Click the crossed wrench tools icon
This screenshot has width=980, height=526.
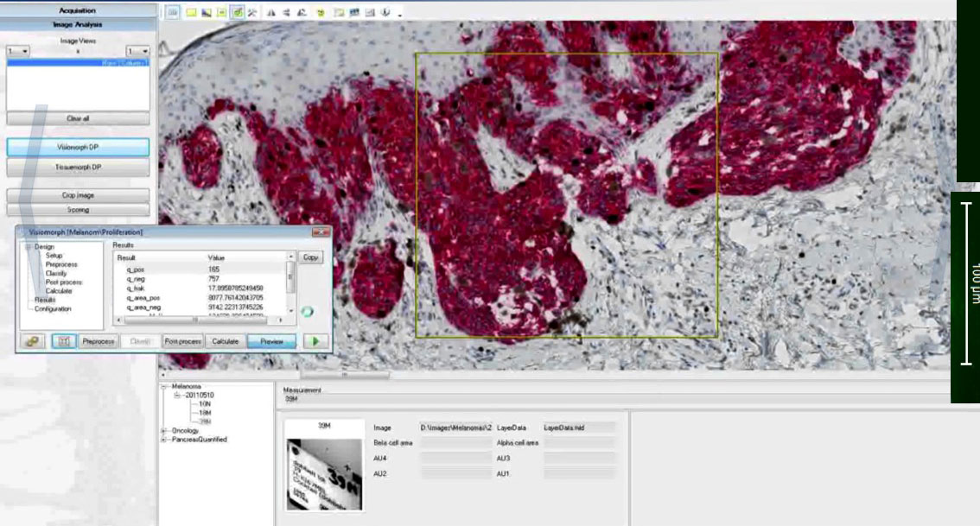tap(252, 13)
